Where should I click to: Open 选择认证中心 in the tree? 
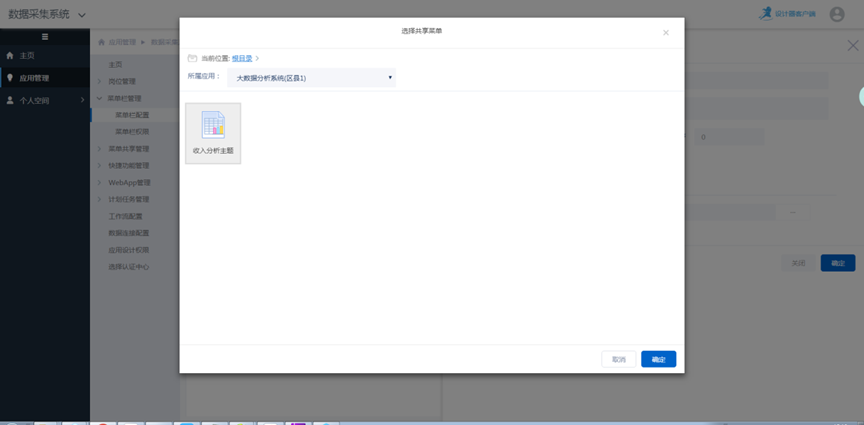pyautogui.click(x=128, y=267)
